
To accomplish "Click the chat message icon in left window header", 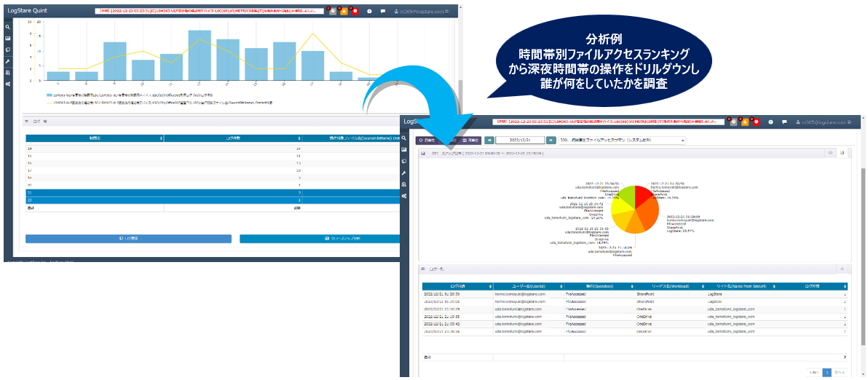I will [x=383, y=12].
